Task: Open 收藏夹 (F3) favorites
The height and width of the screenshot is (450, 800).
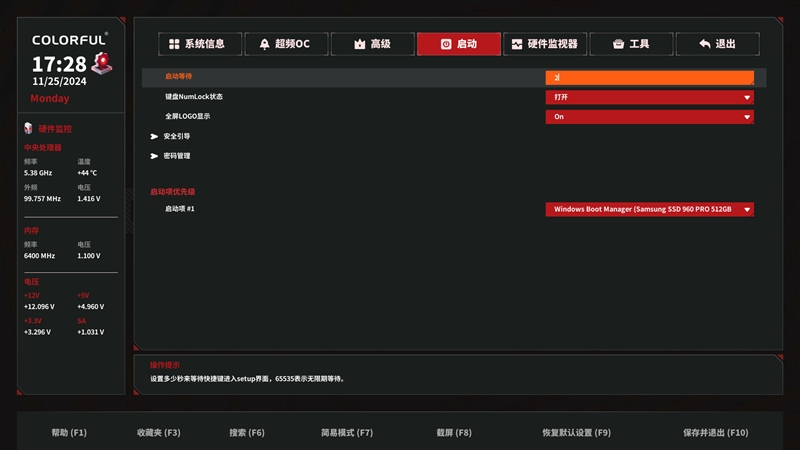Action: click(159, 433)
